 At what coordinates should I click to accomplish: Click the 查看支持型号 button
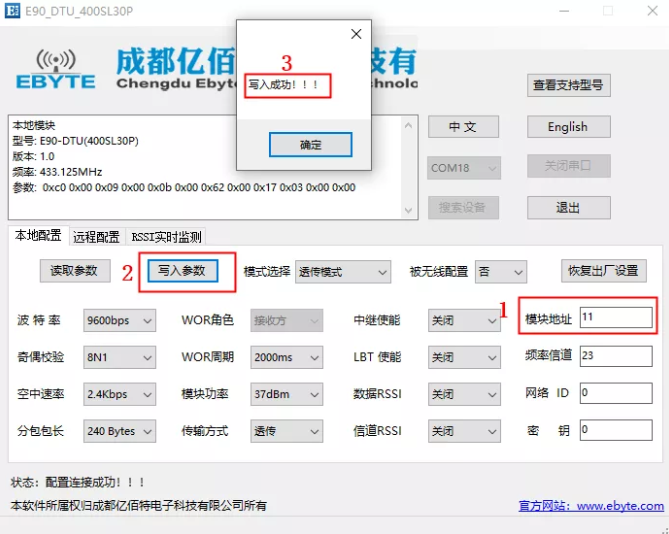click(x=568, y=85)
